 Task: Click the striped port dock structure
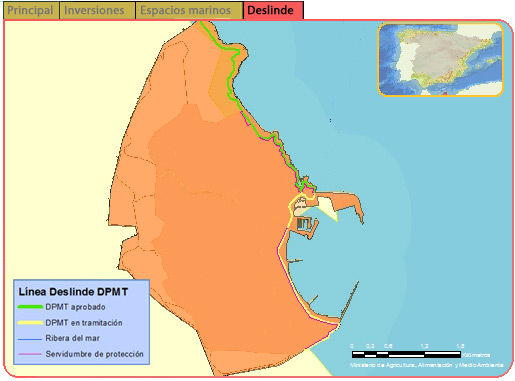tap(303, 224)
